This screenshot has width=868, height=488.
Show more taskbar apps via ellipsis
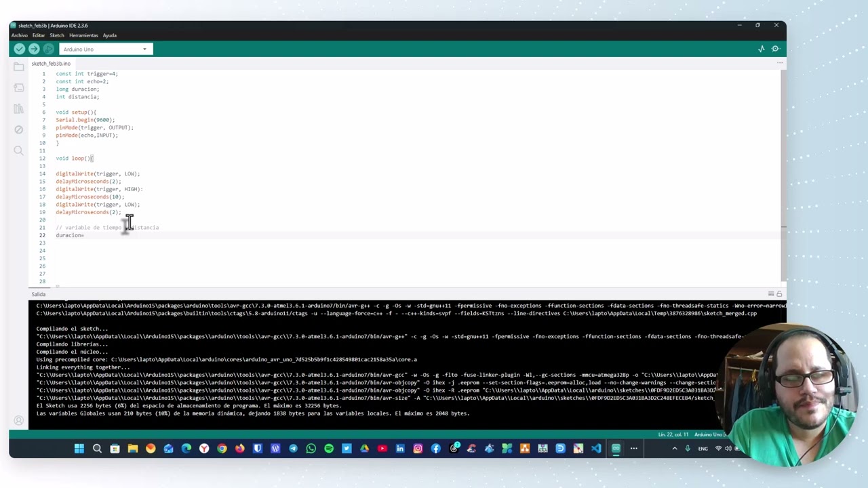pyautogui.click(x=634, y=448)
